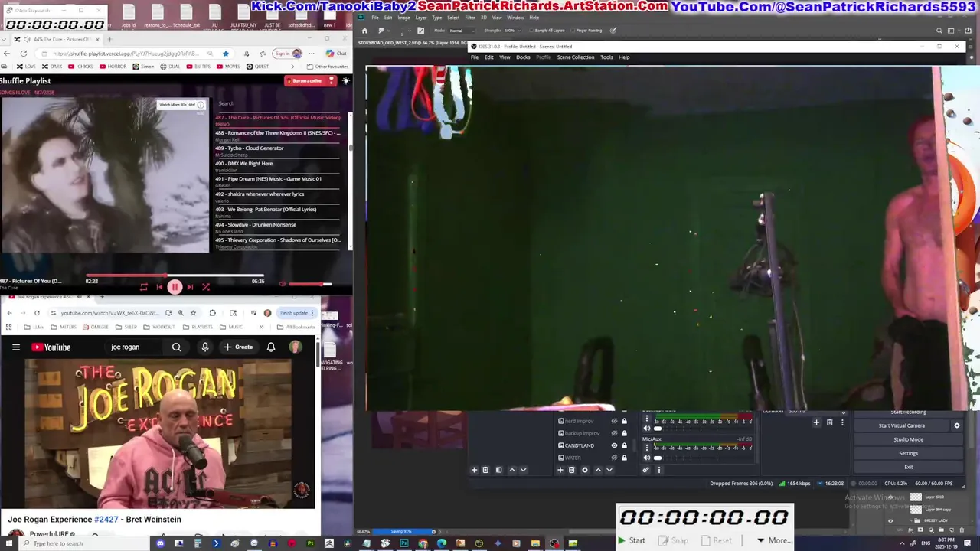Screen dimensions: 980x551
Task: Open OBS File menu
Action: pos(475,57)
